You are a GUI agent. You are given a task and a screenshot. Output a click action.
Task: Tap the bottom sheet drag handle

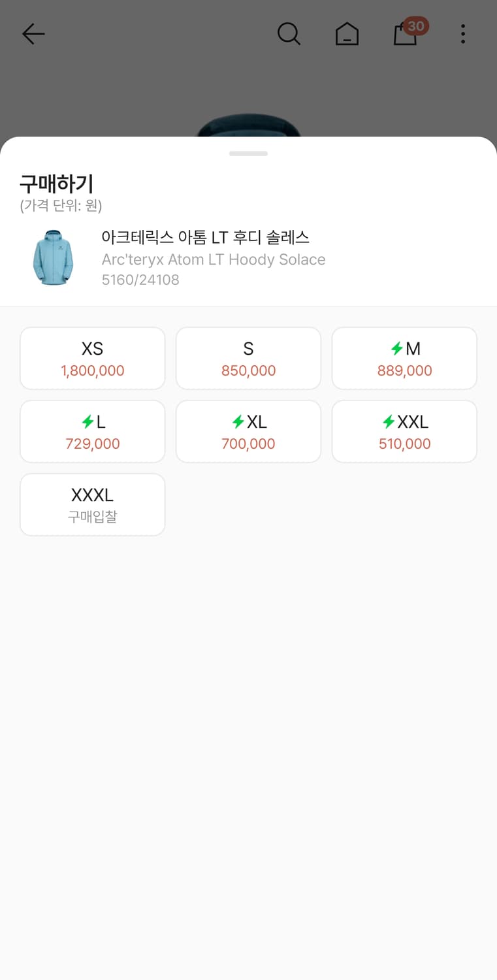pos(248,154)
